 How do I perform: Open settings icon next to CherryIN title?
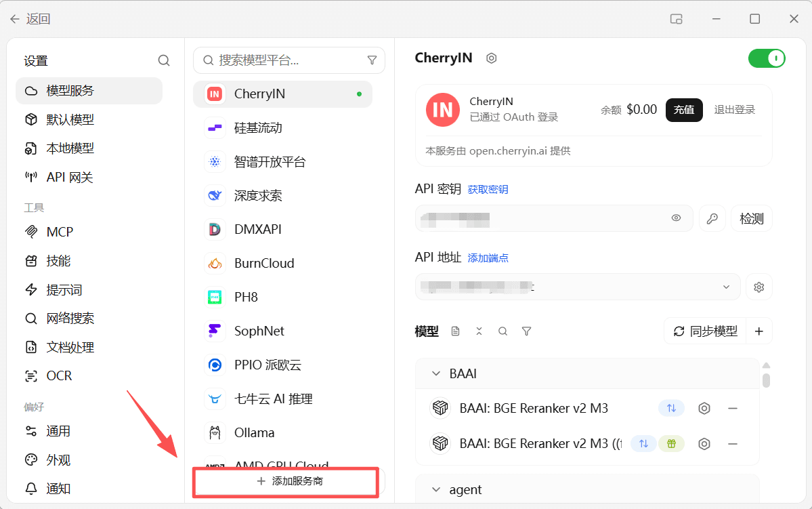492,58
